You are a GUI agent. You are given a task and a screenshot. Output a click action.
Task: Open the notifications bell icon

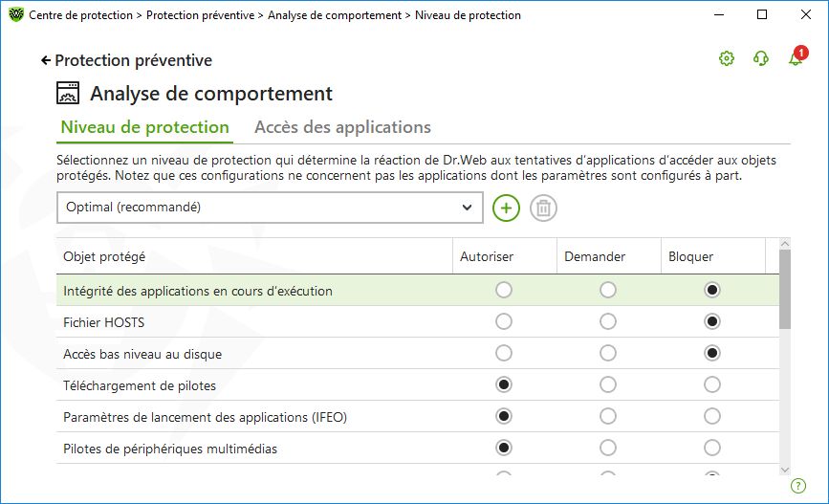pyautogui.click(x=796, y=58)
